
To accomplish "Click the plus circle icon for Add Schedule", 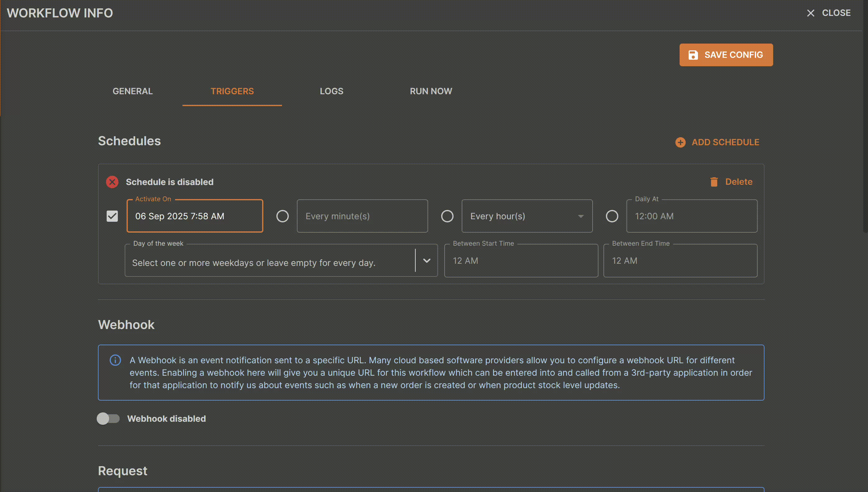I will coord(680,142).
